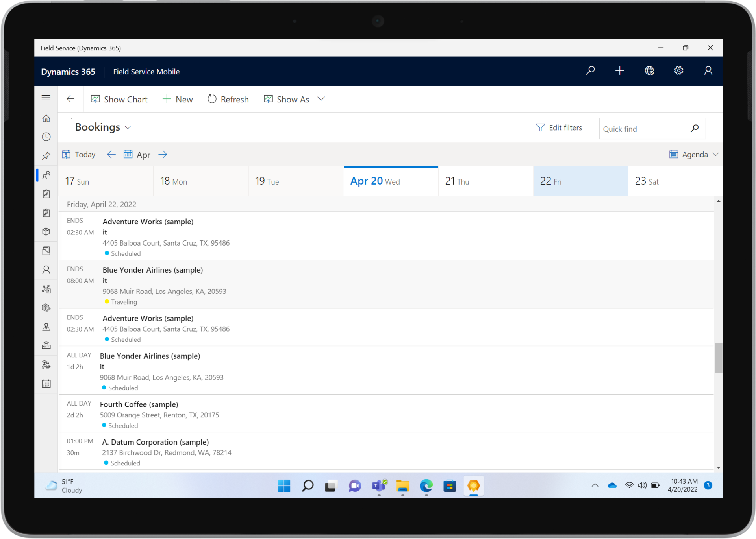
Task: Open the settings gear in top bar
Action: 678,71
